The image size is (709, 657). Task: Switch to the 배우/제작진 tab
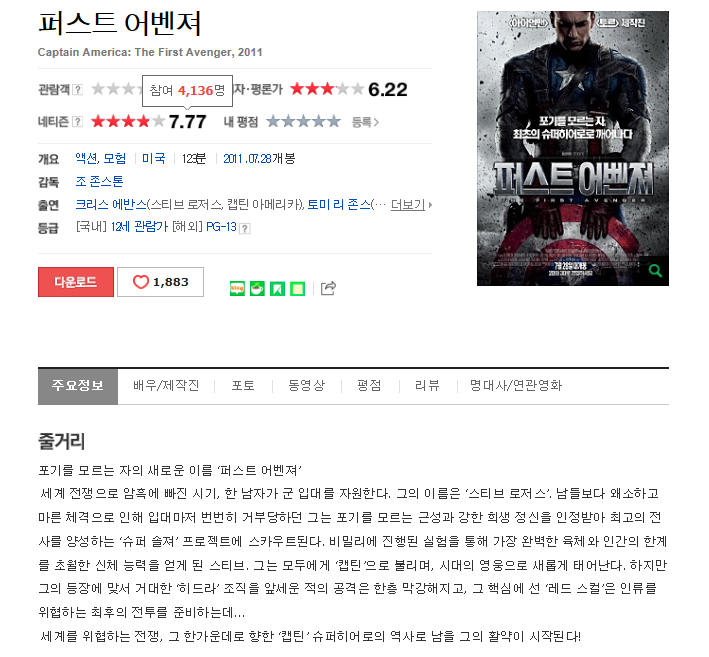166,386
